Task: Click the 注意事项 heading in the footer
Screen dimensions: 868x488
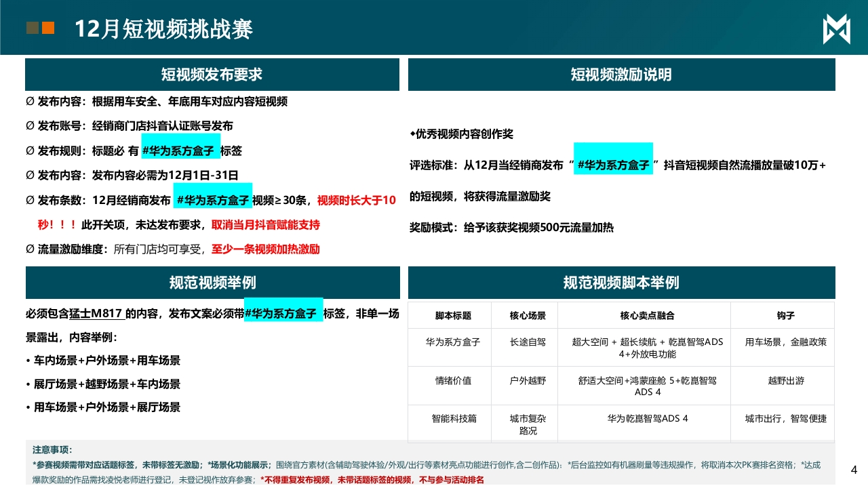Action: 52,450
